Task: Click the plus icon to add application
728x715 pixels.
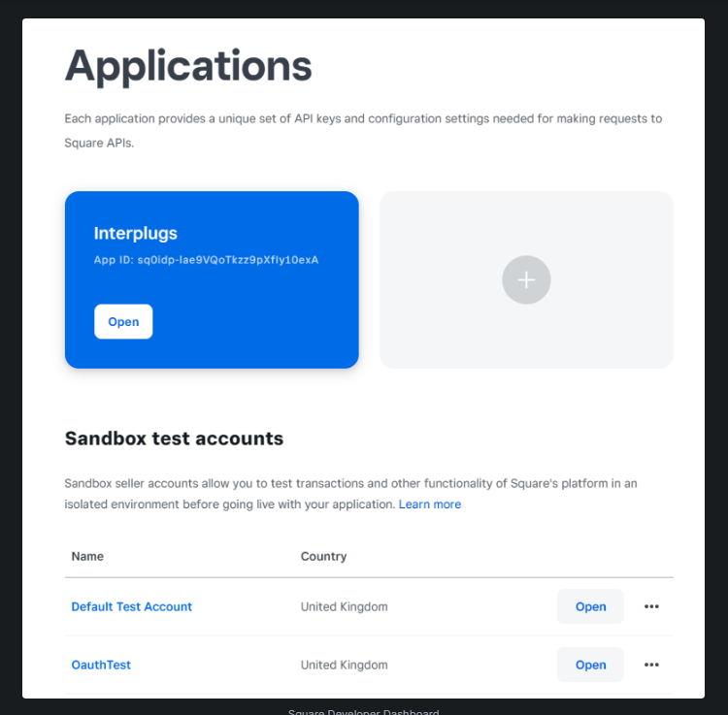Action: click(x=526, y=280)
